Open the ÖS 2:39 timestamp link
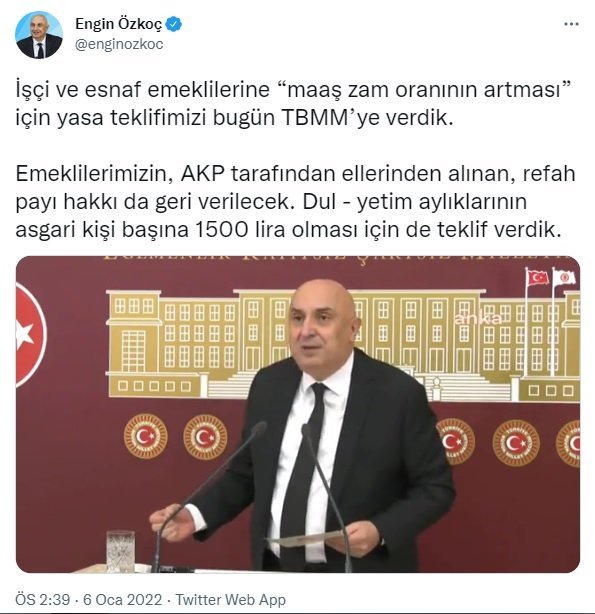Image resolution: width=595 pixels, height=614 pixels. point(43,600)
